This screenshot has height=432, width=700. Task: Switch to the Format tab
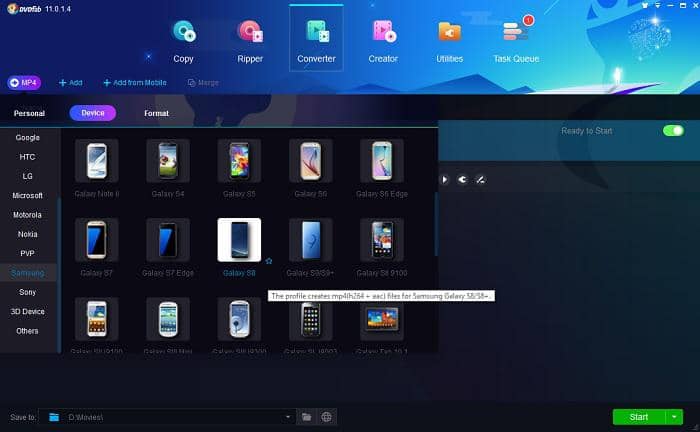click(x=156, y=113)
